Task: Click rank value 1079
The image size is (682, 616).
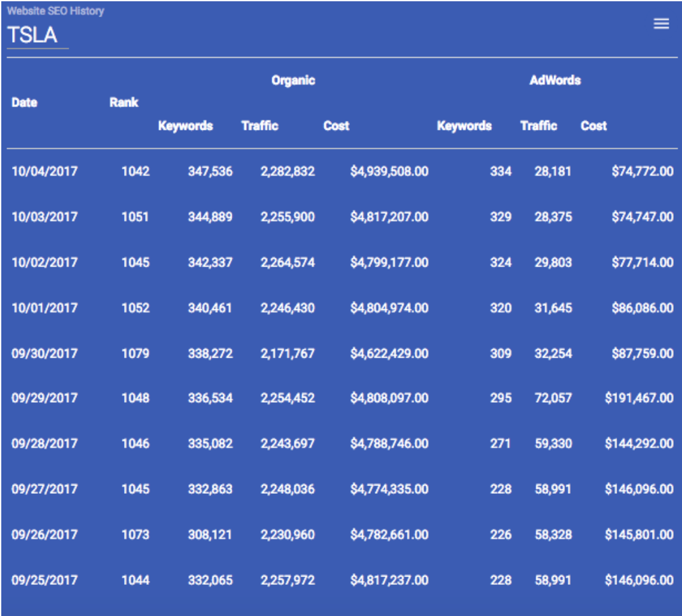Action: [x=136, y=353]
